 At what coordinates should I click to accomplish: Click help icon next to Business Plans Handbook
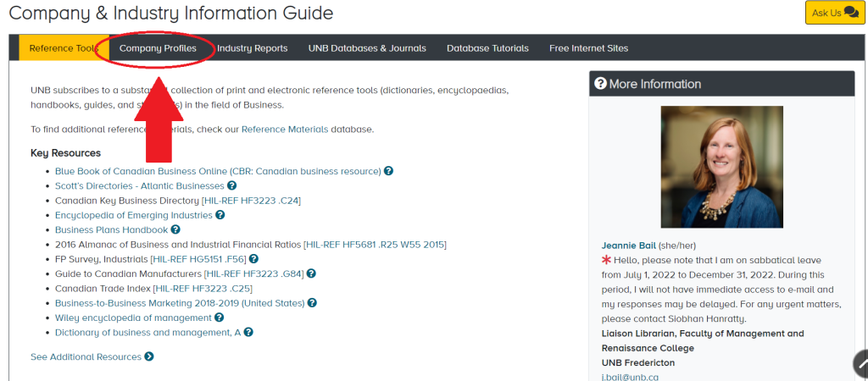pos(175,229)
